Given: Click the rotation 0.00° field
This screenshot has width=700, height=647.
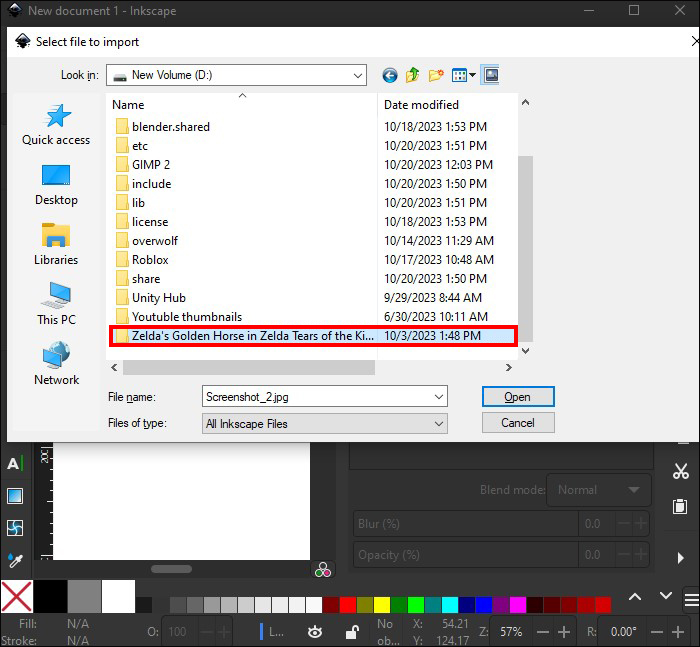Looking at the screenshot, I should (x=623, y=631).
